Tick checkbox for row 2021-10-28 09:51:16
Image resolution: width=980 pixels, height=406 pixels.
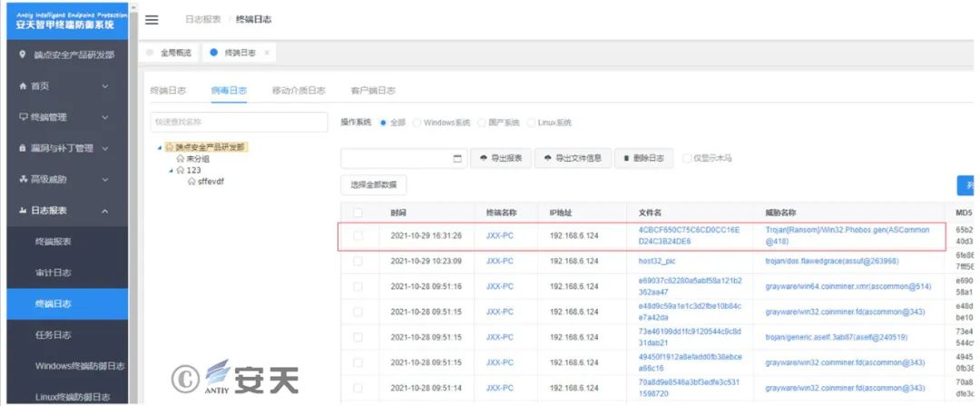tap(358, 286)
